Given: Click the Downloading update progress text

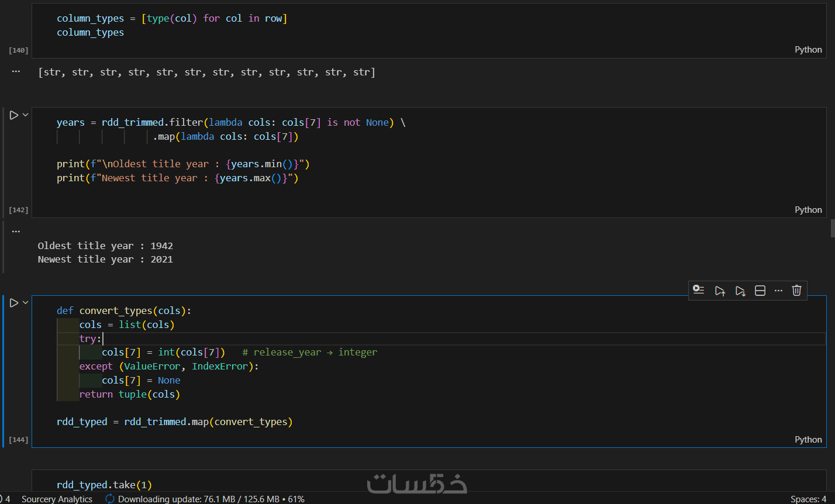Looking at the screenshot, I should pyautogui.click(x=211, y=499).
